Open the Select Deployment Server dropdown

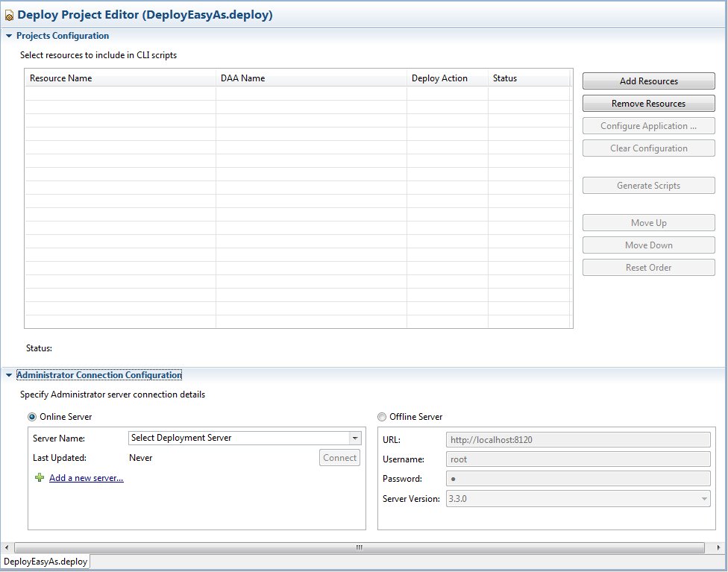355,439
